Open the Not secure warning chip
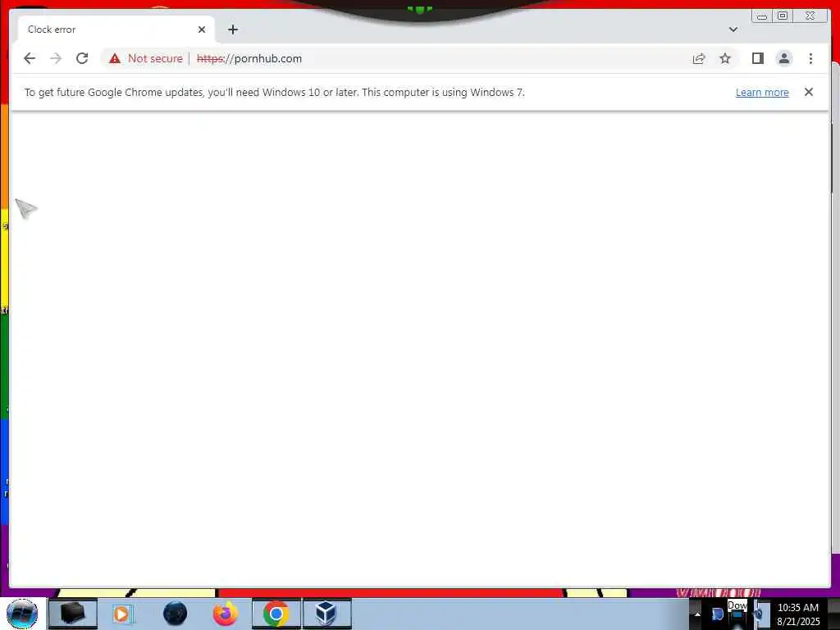Screen dimensions: 840x630 click(x=146, y=58)
